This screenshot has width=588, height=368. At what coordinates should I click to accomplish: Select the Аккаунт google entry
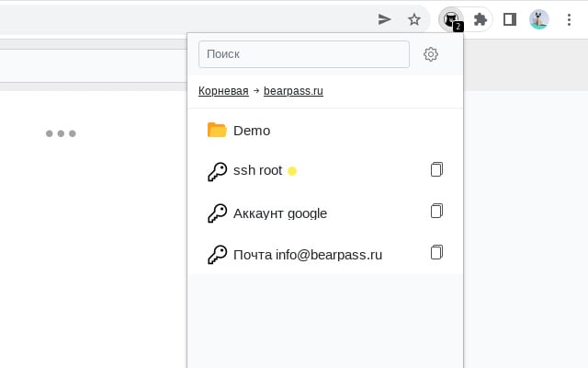(x=280, y=213)
